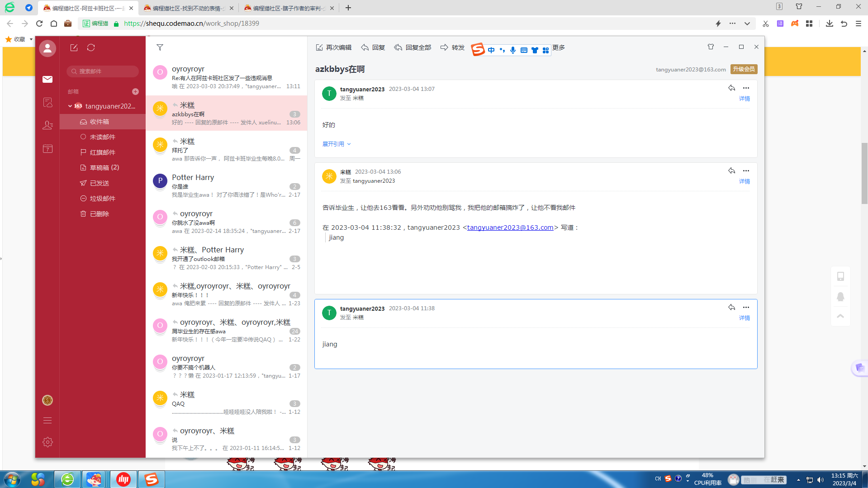
Task: Reload the browser page
Action: tap(39, 23)
